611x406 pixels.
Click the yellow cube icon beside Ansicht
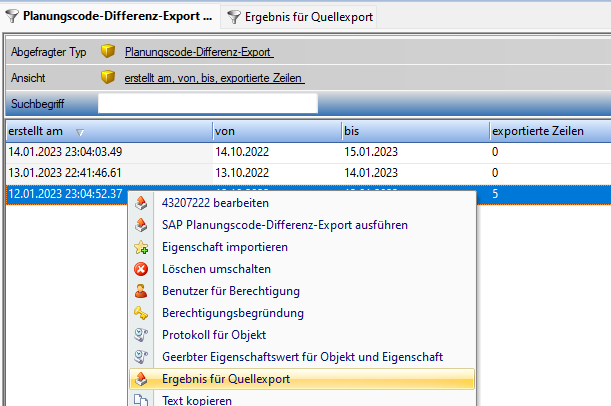[108, 78]
